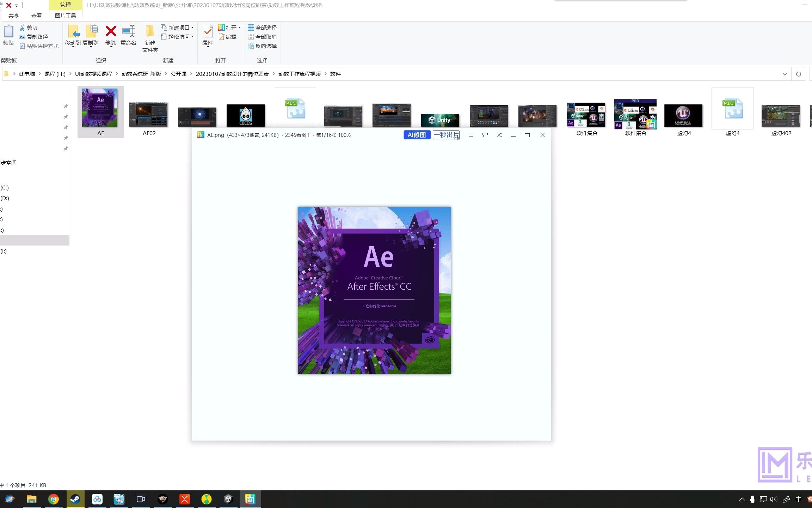Switch to the Share (共享) tab

pos(14,16)
